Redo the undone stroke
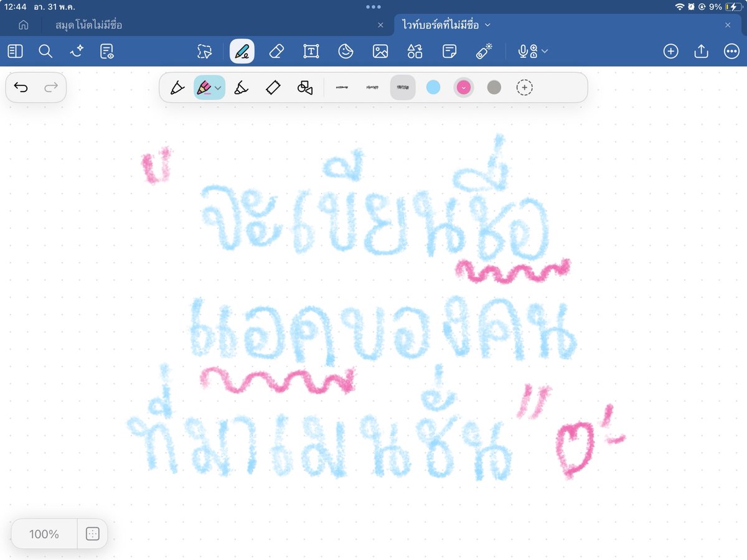 pyautogui.click(x=51, y=88)
